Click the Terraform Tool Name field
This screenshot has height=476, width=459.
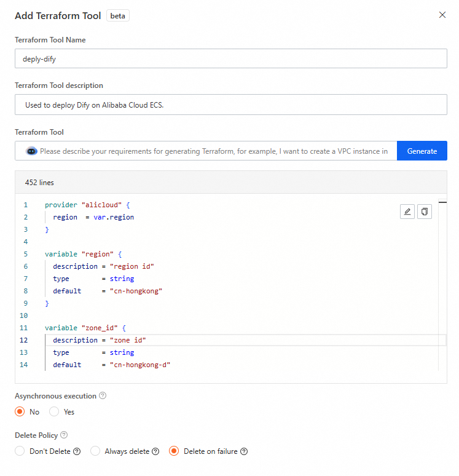tap(230, 58)
